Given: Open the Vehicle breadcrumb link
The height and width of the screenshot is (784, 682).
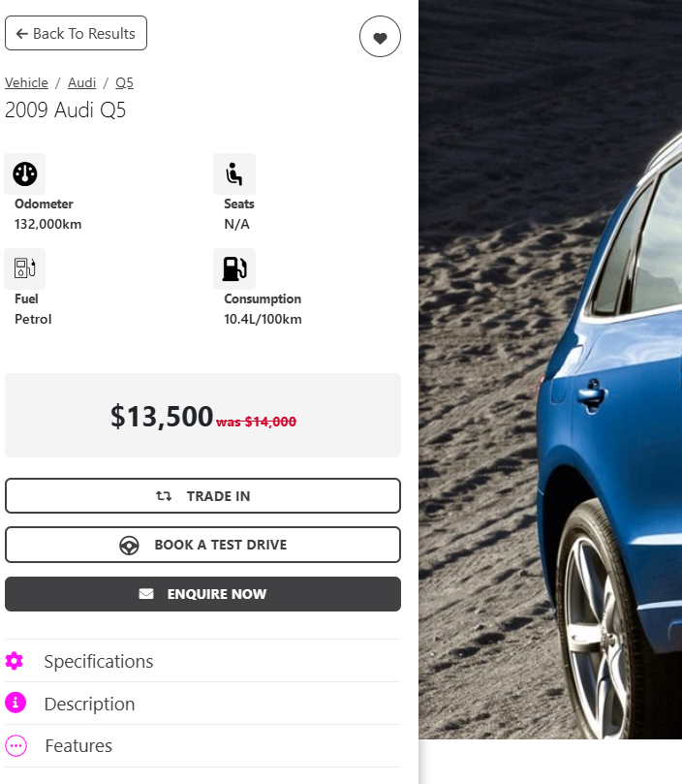Looking at the screenshot, I should pos(26,82).
